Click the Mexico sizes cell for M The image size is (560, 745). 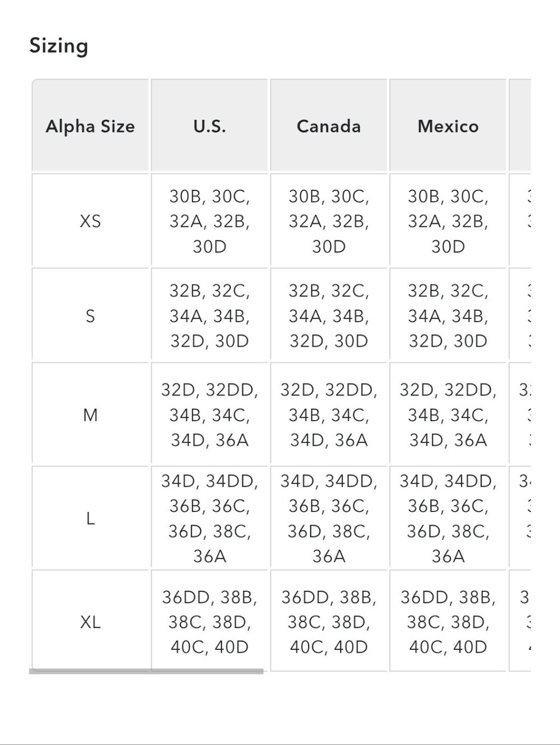click(448, 415)
